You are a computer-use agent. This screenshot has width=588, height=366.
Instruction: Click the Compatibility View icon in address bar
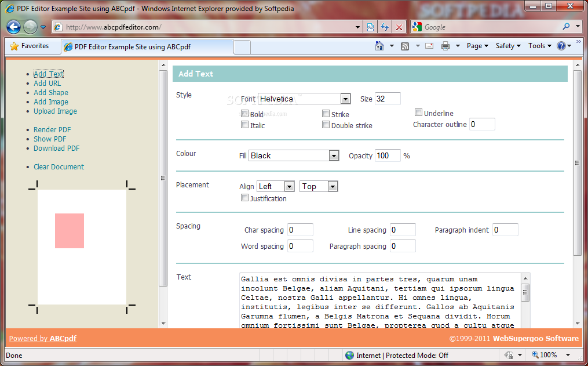pyautogui.click(x=371, y=27)
